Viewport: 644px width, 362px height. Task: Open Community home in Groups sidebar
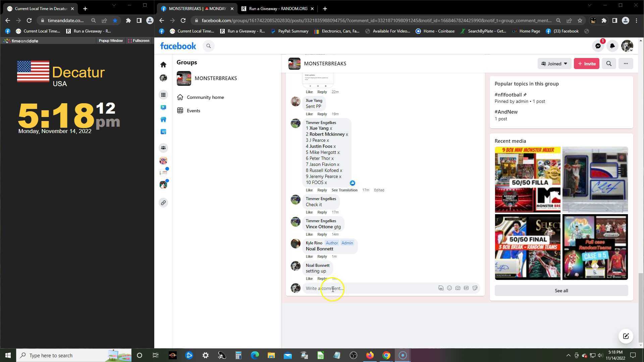(x=205, y=97)
